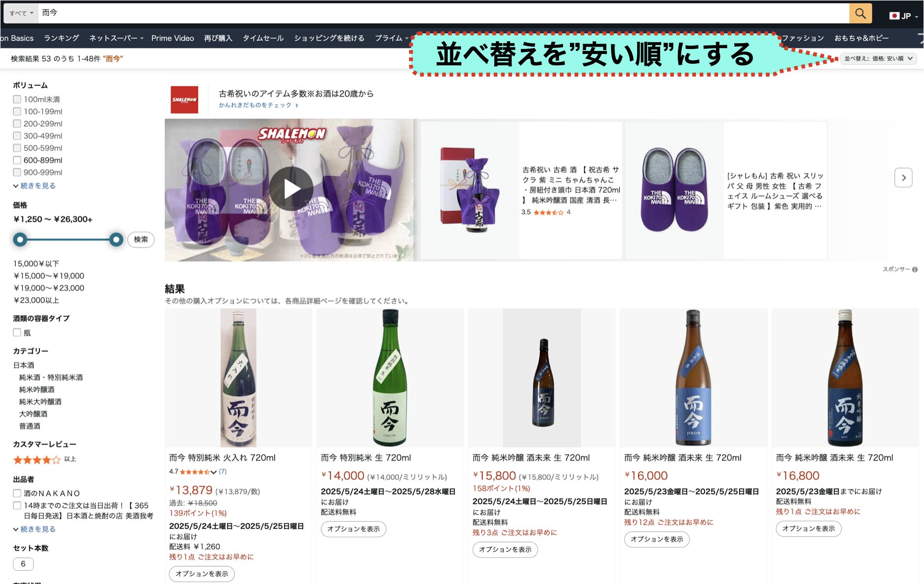Open ショッピングを続ける in the nav bar
The height and width of the screenshot is (584, 924).
click(329, 38)
